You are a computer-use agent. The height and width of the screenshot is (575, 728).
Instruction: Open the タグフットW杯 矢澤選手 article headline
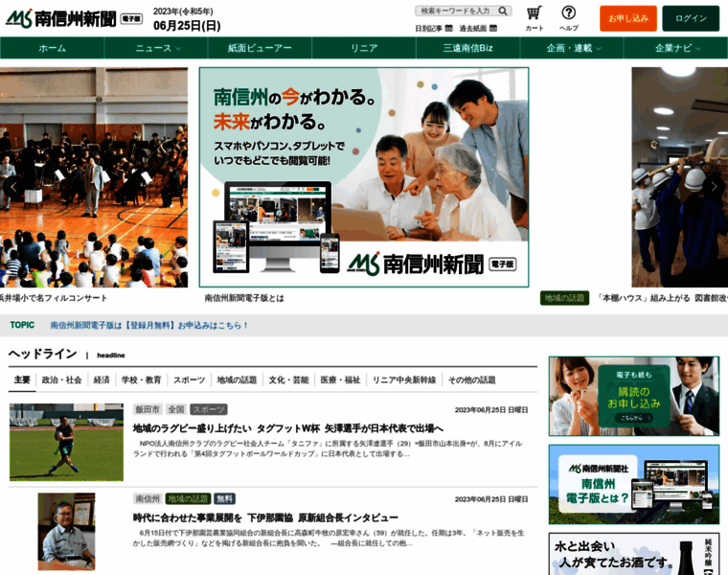click(288, 428)
